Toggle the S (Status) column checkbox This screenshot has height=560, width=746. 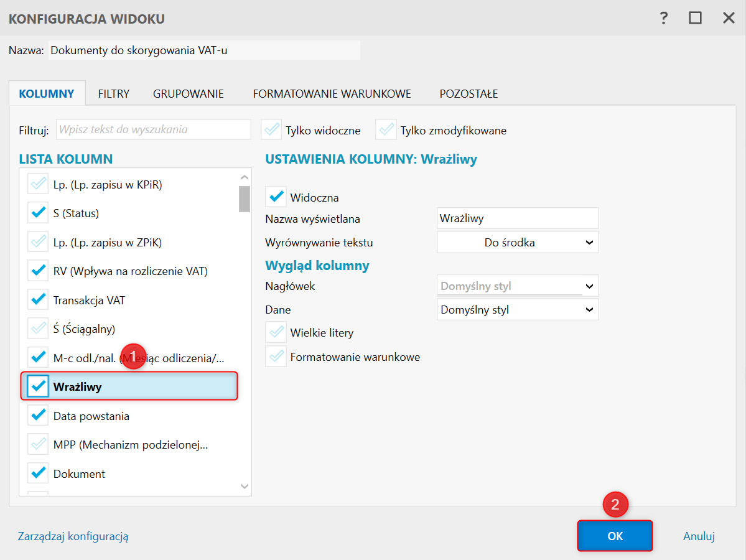pos(39,213)
